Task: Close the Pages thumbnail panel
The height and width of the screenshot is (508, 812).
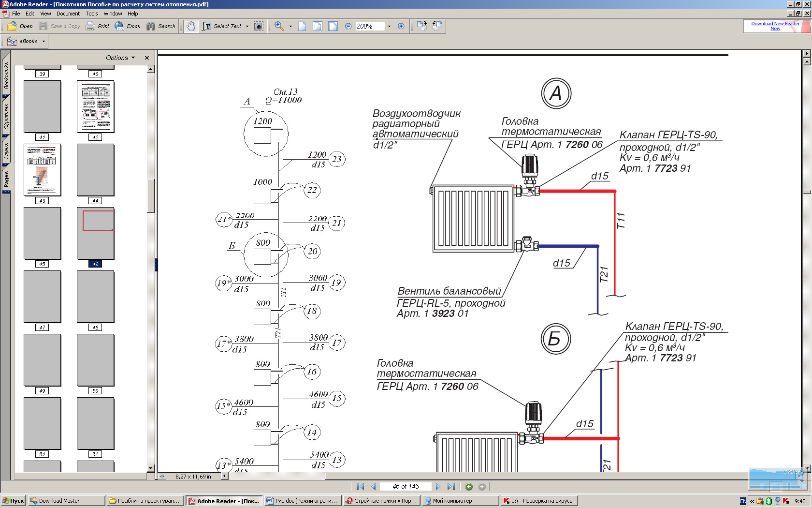Action: [x=147, y=58]
